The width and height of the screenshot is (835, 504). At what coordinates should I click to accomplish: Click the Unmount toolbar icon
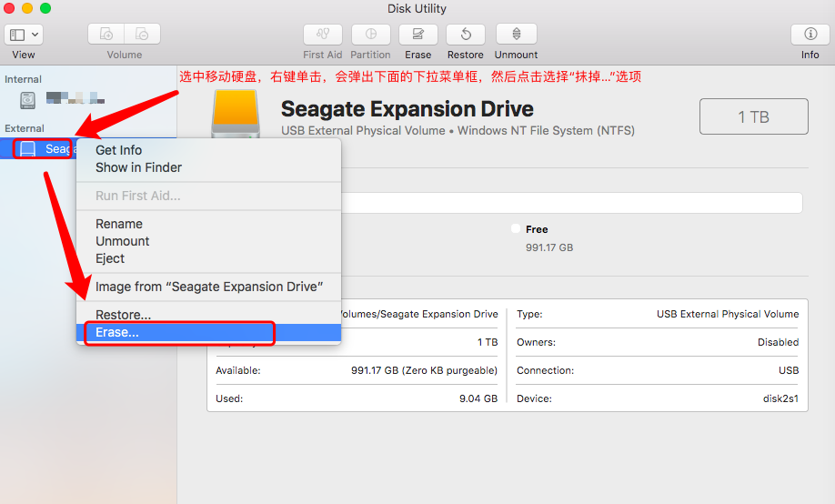[516, 34]
